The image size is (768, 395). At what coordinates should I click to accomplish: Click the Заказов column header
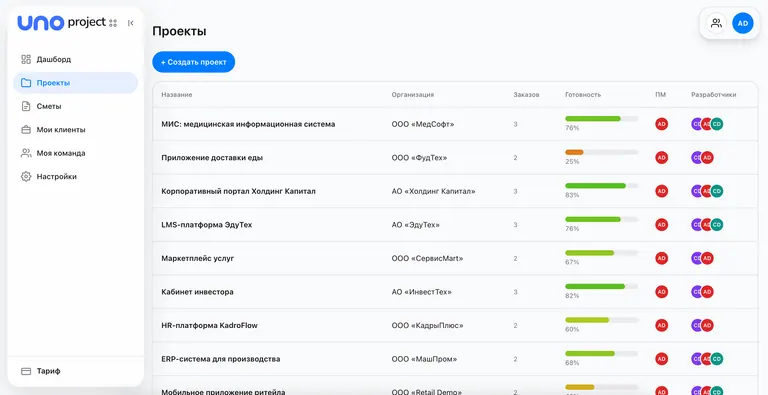[x=527, y=95]
